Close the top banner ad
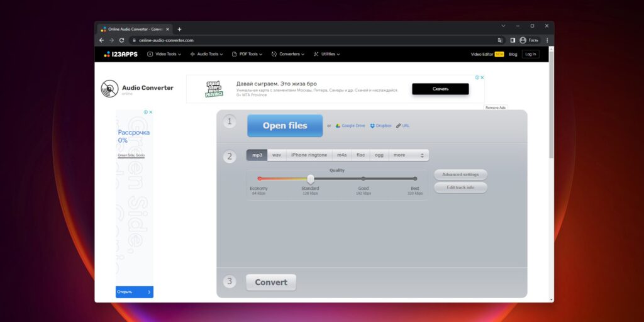This screenshot has height=322, width=644. click(x=482, y=77)
